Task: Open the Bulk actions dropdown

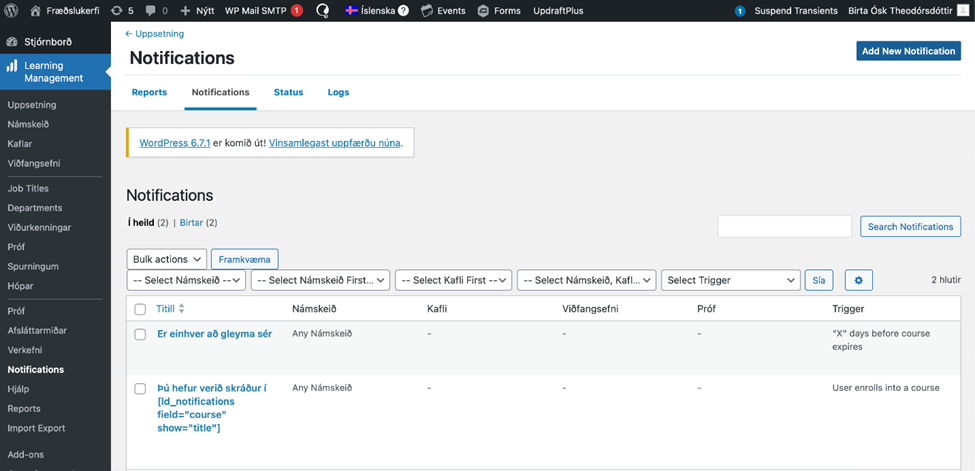Action: pos(167,259)
